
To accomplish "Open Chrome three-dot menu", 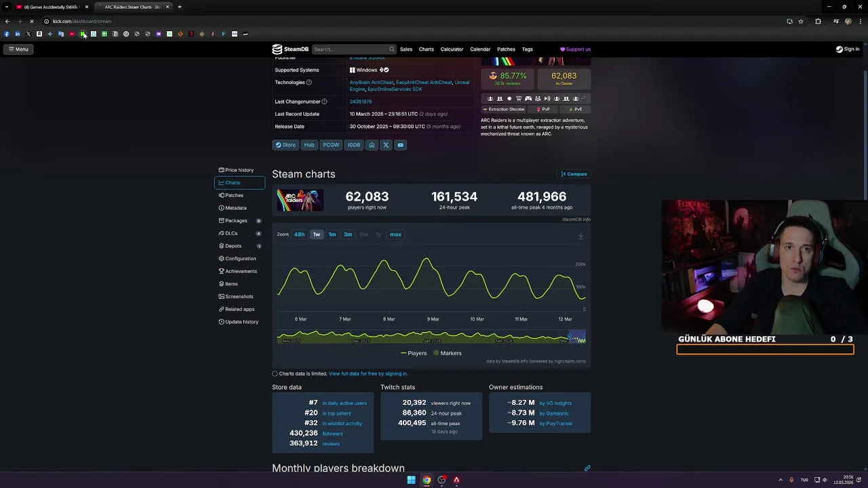I will coord(859,22).
